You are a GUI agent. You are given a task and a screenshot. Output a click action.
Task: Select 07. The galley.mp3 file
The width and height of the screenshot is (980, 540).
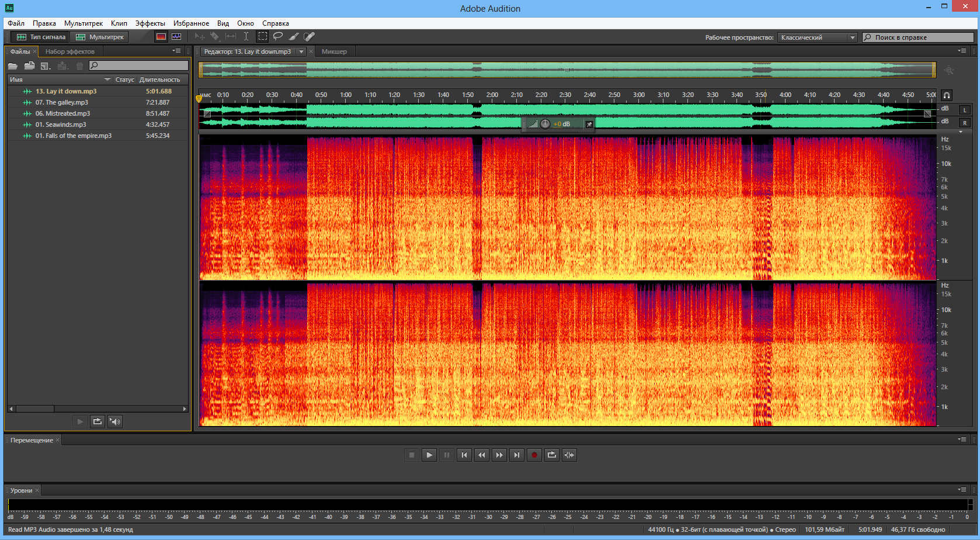(98, 102)
